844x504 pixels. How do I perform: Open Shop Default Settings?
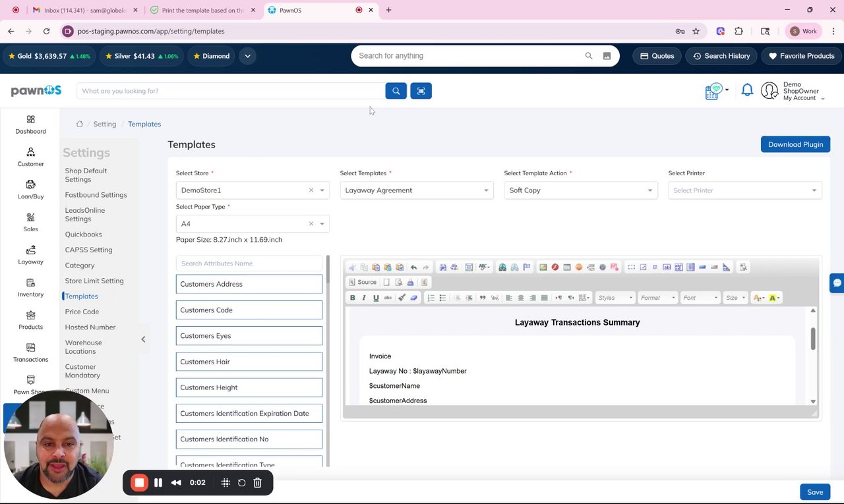(86, 175)
